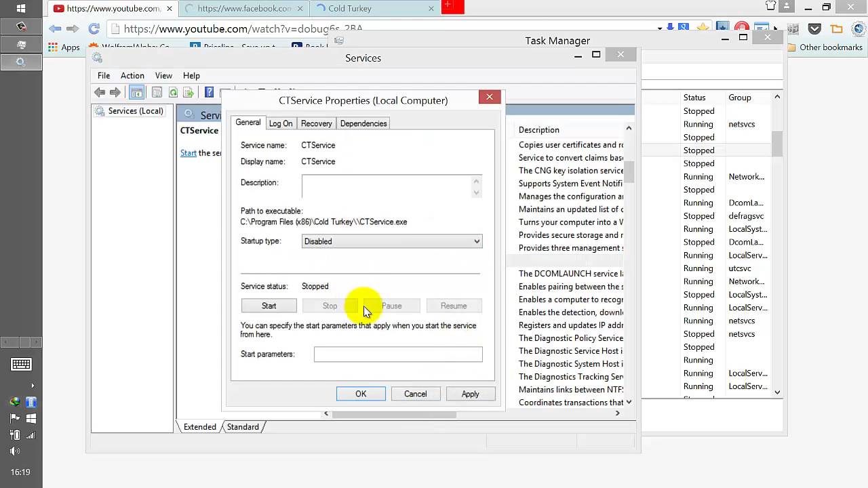Click the Status column header in Task Manager
This screenshot has height=488, width=868.
click(x=694, y=98)
